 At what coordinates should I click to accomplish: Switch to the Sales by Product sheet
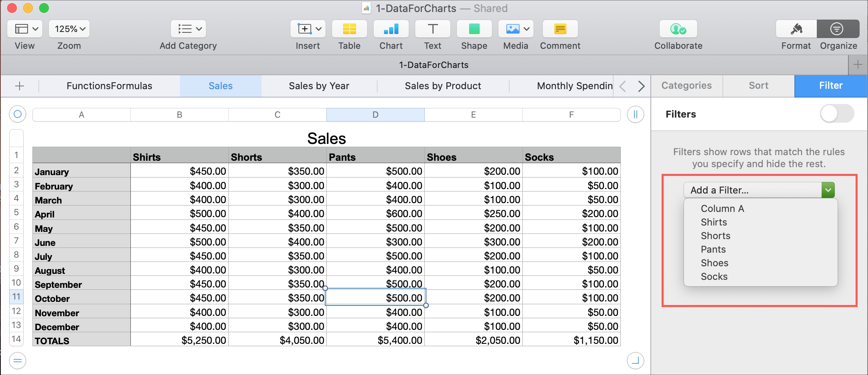tap(442, 86)
